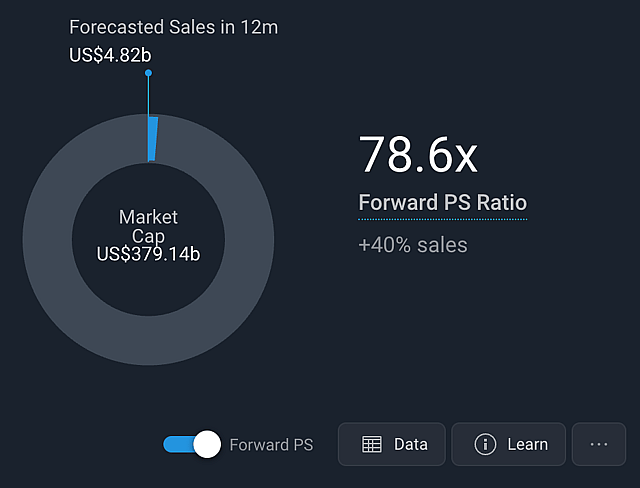This screenshot has width=640, height=488.
Task: Click the blue marker dot above chart
Action: point(149,73)
